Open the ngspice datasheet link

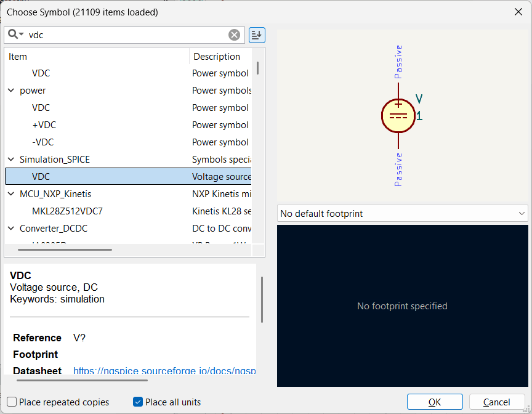pyautogui.click(x=164, y=371)
